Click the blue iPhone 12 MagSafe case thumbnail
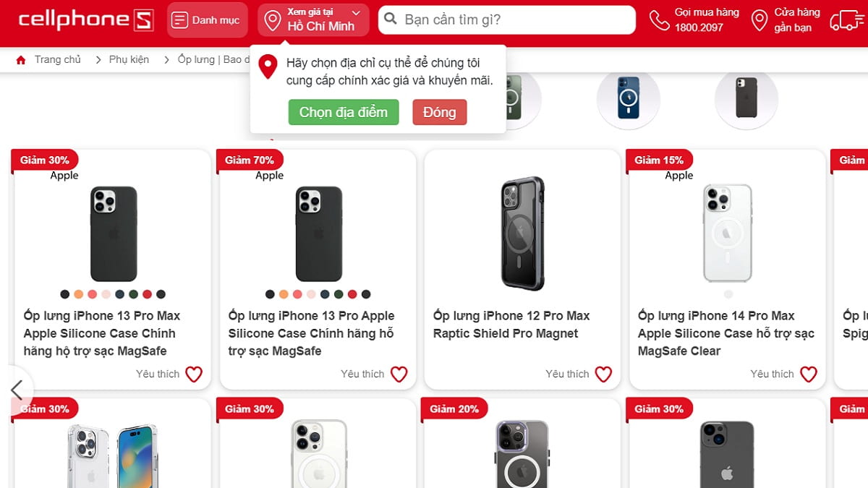 point(628,98)
